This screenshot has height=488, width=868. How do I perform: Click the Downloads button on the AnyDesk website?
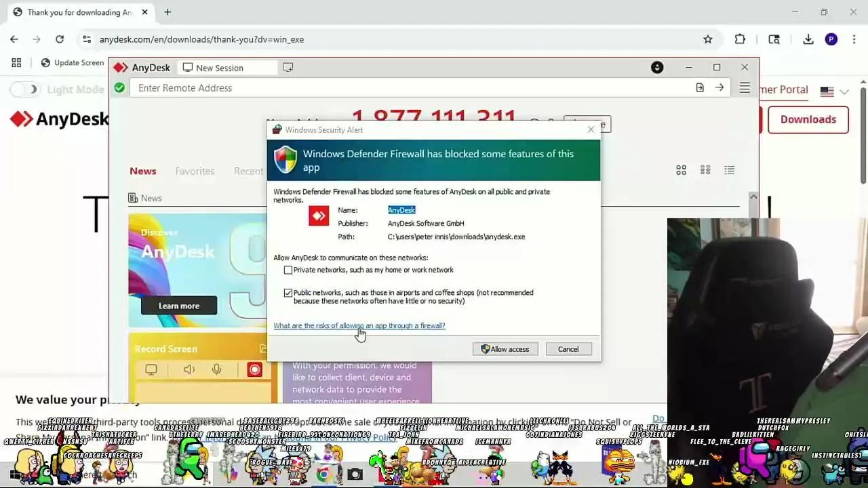coord(808,119)
